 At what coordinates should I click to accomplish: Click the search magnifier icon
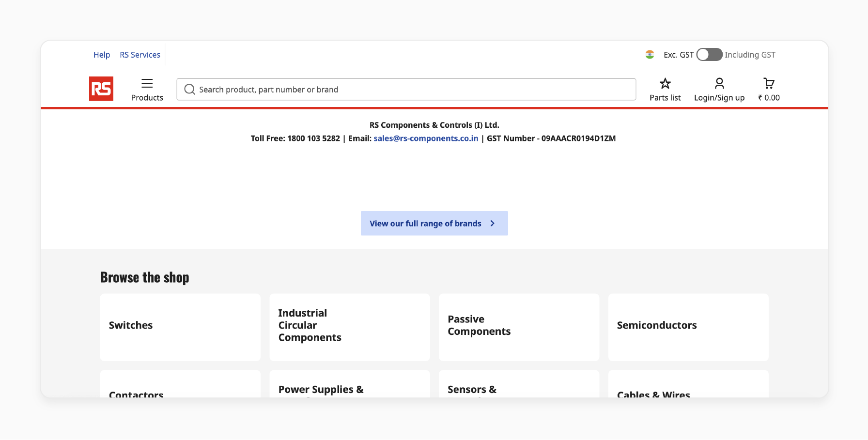[190, 90]
